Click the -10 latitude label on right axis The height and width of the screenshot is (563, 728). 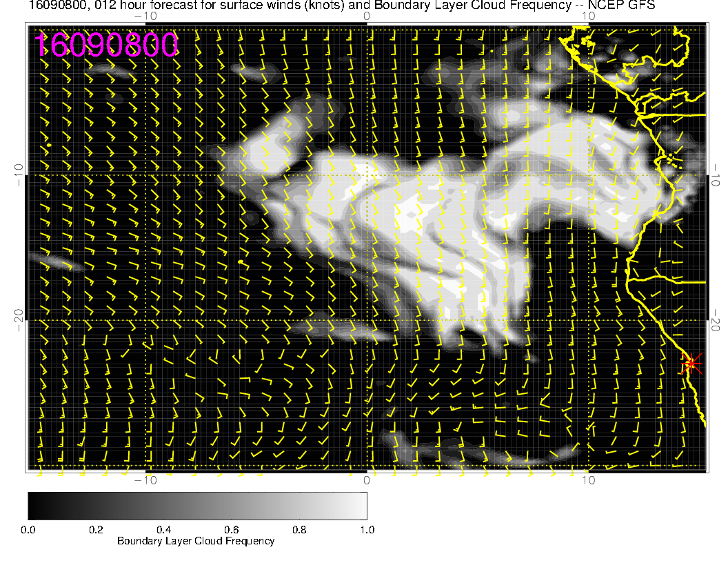(717, 175)
